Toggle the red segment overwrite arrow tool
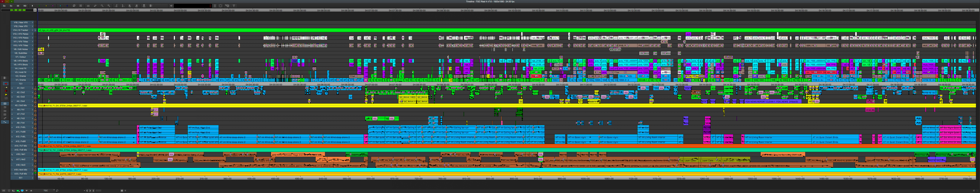 [6, 84]
